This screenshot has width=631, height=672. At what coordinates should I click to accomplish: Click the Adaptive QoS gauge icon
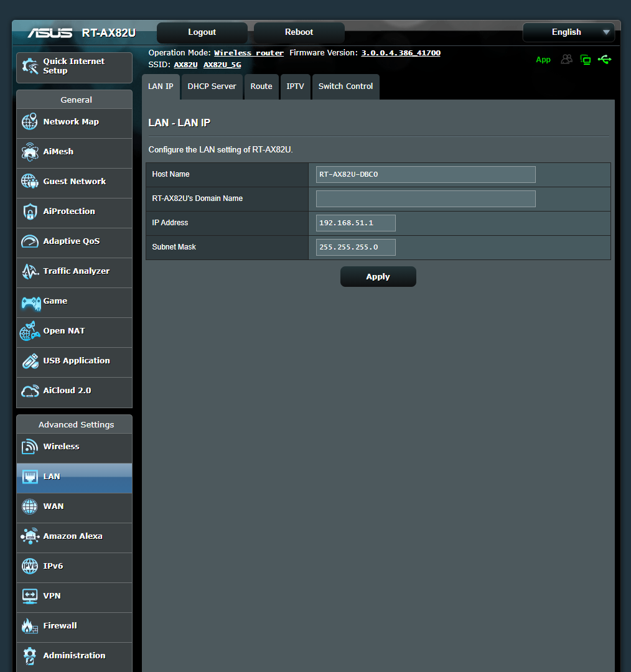coord(30,241)
